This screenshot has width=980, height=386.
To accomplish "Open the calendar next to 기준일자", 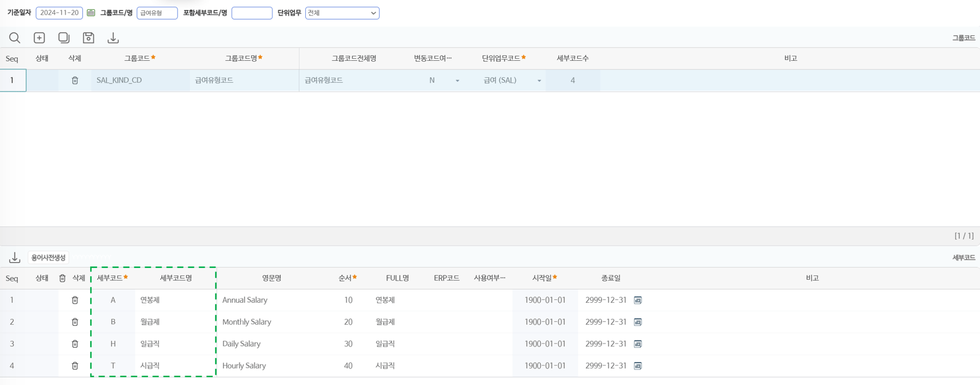I will [91, 13].
